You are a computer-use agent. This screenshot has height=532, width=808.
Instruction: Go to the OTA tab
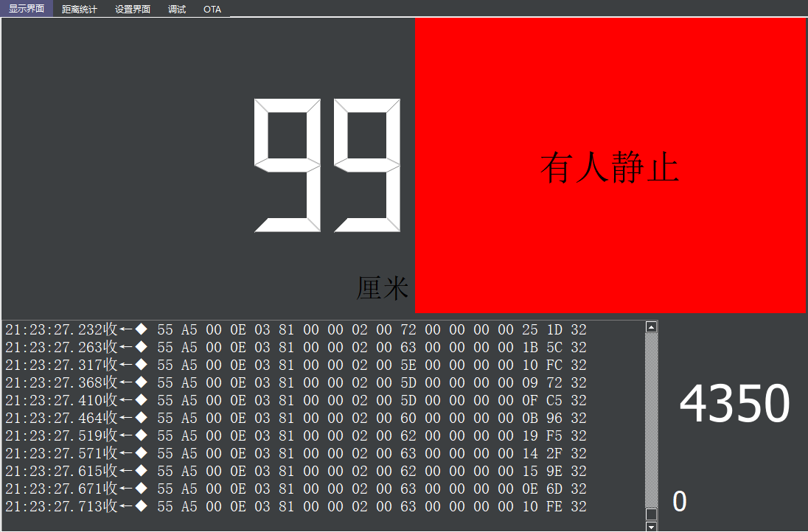[212, 9]
